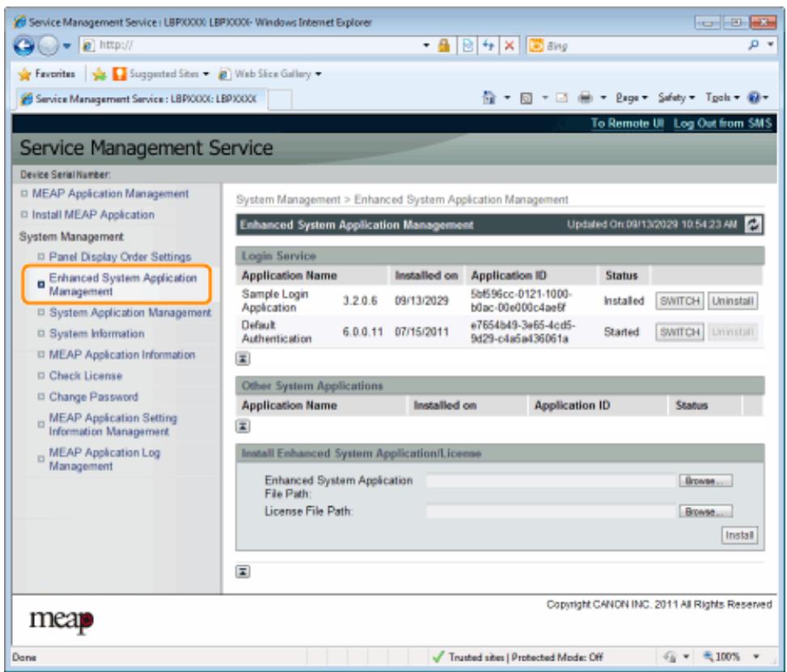The image size is (787, 672).
Task: Click the Trusted sites security zone status
Action: (517, 657)
